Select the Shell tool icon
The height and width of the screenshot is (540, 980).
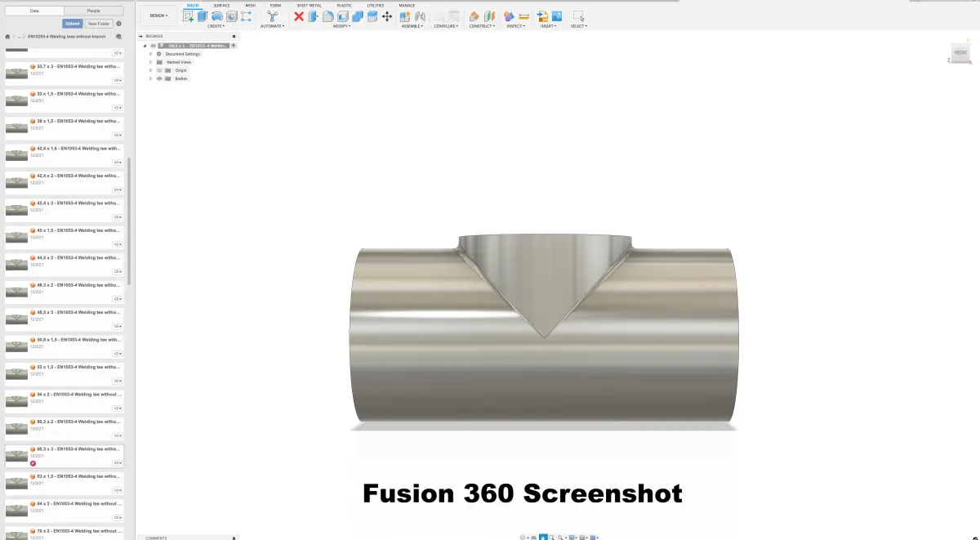pos(343,16)
